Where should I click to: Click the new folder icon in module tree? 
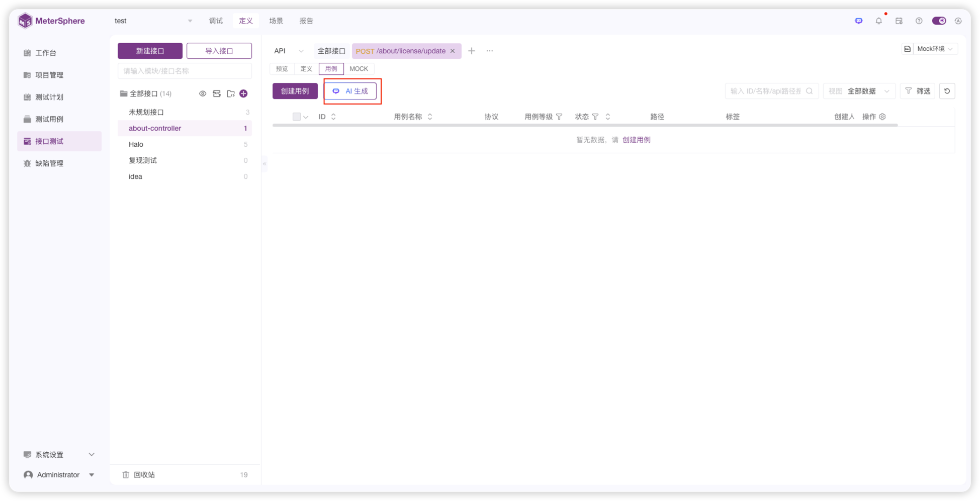pos(231,93)
